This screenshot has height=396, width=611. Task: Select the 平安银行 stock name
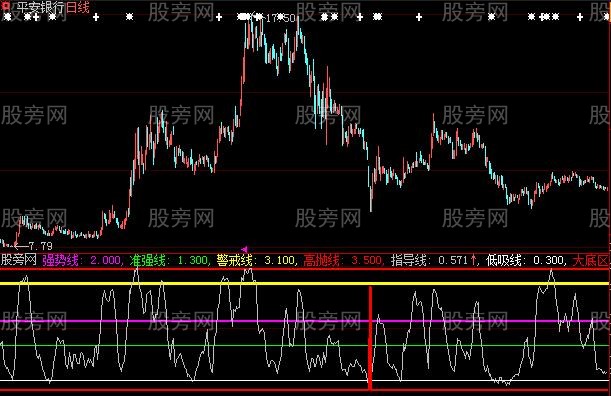[41, 7]
